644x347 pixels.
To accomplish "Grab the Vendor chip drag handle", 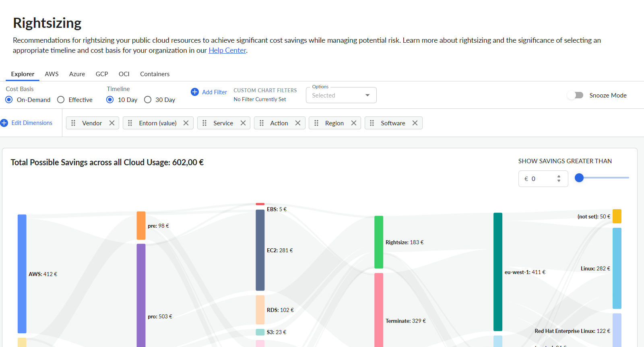I will pyautogui.click(x=73, y=123).
